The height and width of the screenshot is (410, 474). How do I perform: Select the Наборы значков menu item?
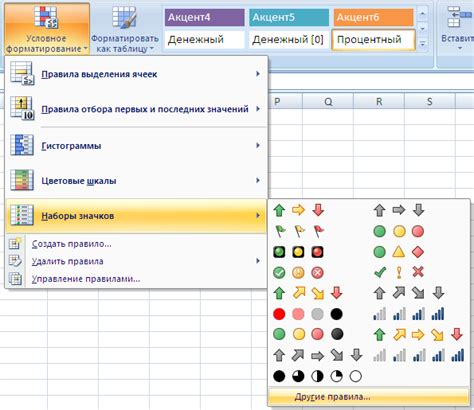pos(136,216)
